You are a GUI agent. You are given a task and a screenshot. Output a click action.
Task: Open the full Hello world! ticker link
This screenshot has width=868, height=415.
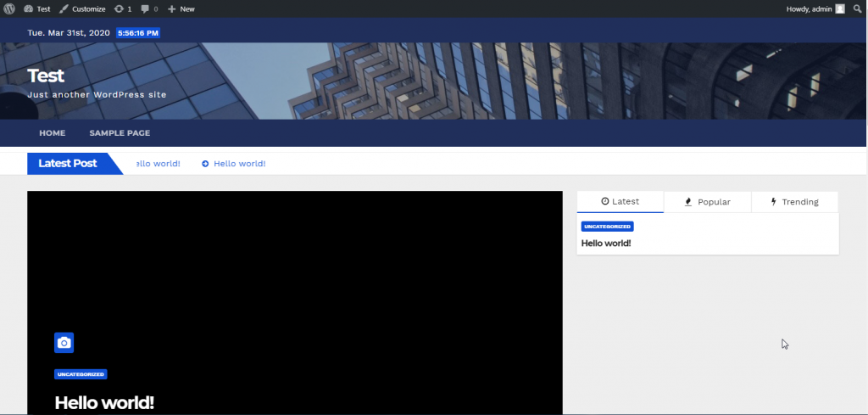point(240,164)
